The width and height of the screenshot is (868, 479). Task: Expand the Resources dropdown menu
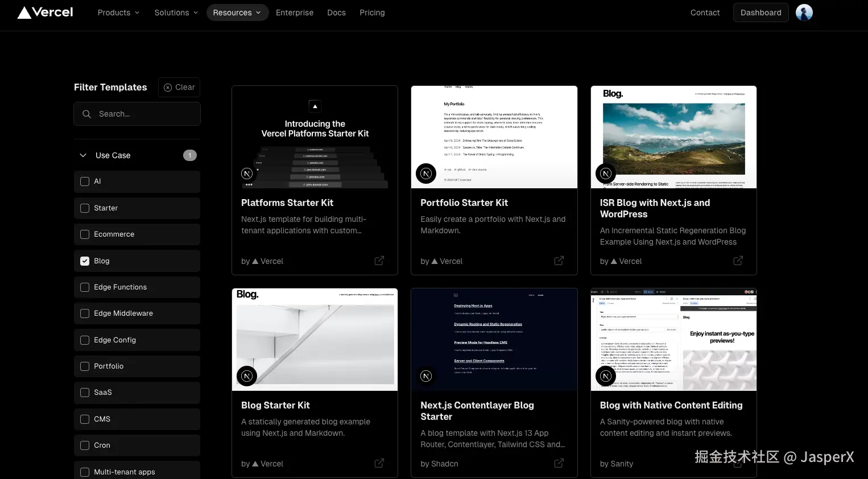(x=237, y=13)
